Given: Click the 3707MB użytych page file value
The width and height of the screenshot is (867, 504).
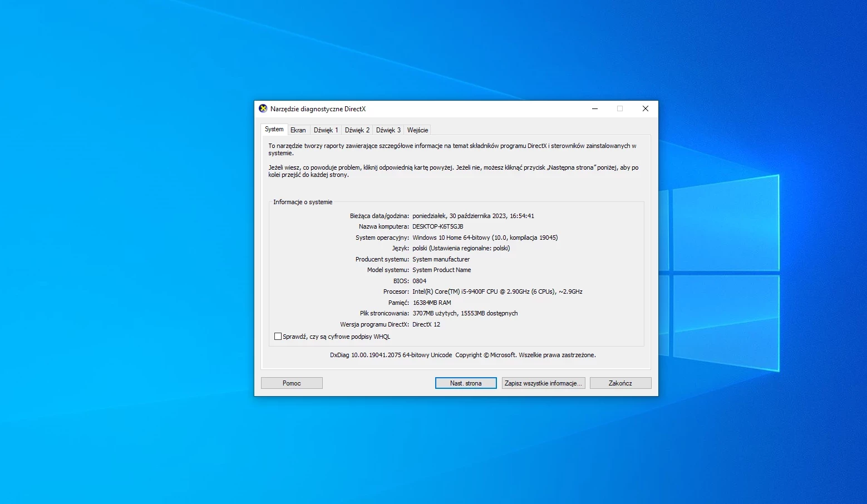Looking at the screenshot, I should (465, 313).
